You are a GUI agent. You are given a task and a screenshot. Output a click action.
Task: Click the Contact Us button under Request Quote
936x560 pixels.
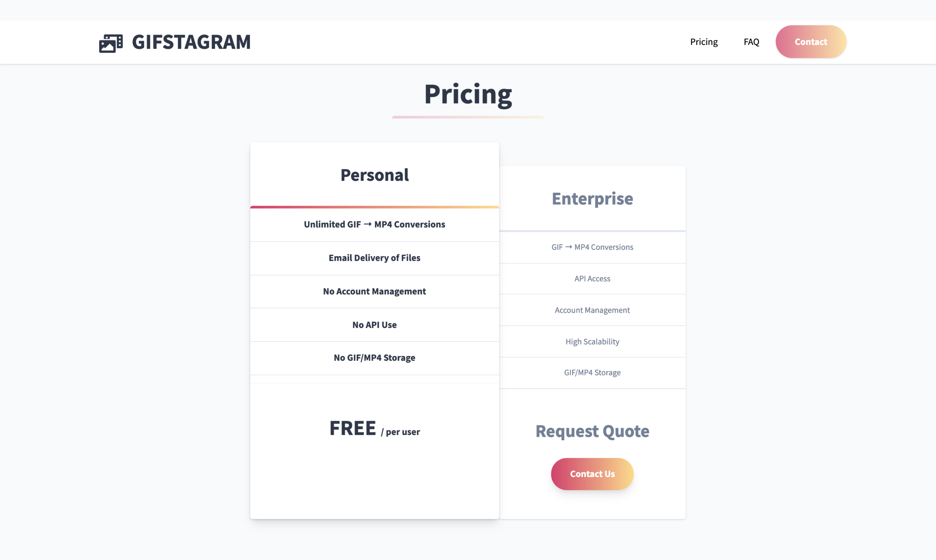(x=592, y=474)
